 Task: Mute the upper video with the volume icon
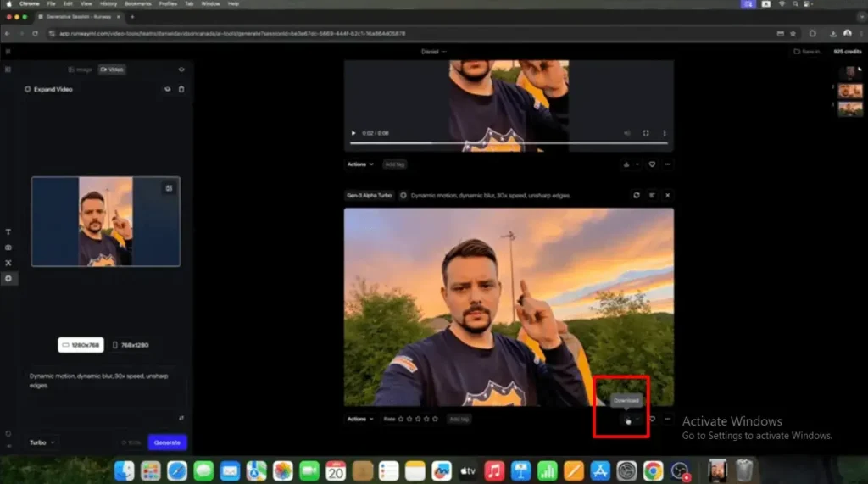point(627,133)
